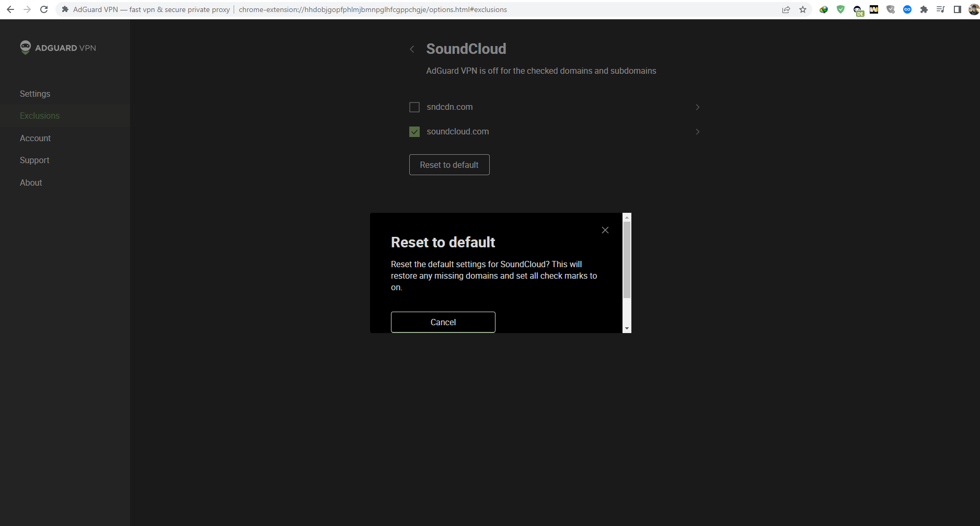Viewport: 980px width, 526px height.
Task: Expand subdomains for sndcdn.com
Action: click(697, 107)
